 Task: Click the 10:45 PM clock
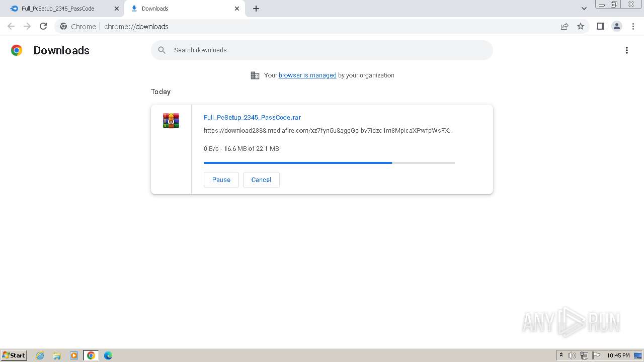[x=618, y=355]
